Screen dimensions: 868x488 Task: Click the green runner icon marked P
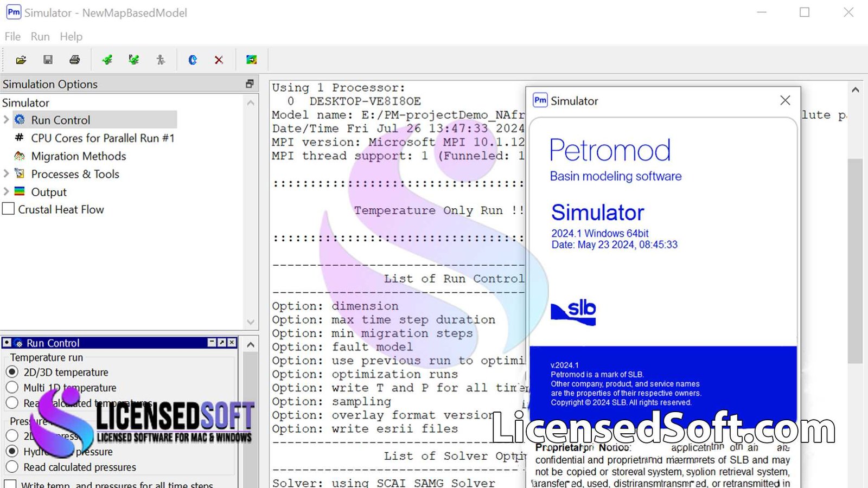[134, 60]
